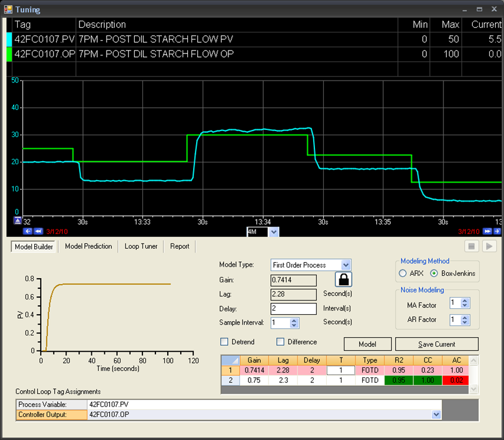Click the red 0.02 AC cell

point(456,380)
